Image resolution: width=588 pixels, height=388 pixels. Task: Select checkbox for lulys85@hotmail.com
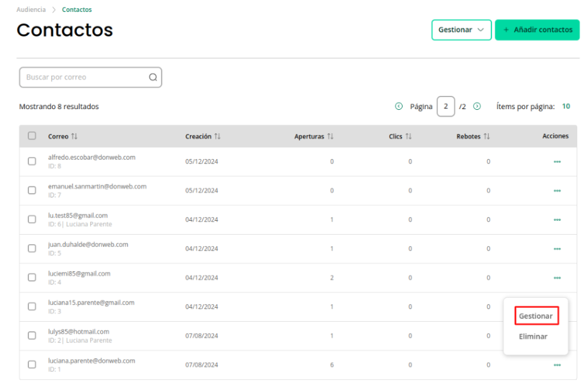(x=32, y=336)
